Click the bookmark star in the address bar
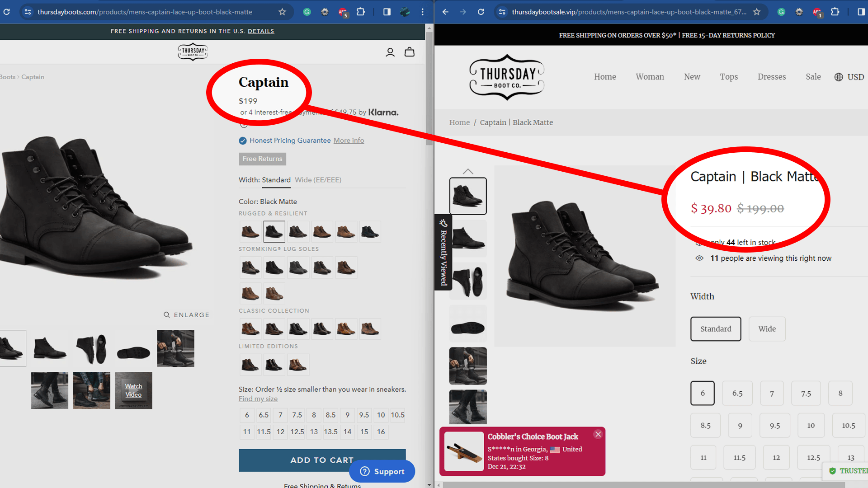The height and width of the screenshot is (488, 868). pos(282,12)
